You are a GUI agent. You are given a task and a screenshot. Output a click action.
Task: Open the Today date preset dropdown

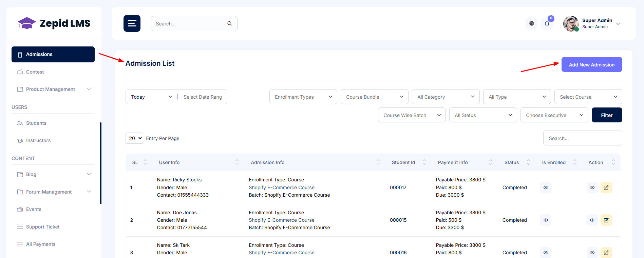(151, 97)
